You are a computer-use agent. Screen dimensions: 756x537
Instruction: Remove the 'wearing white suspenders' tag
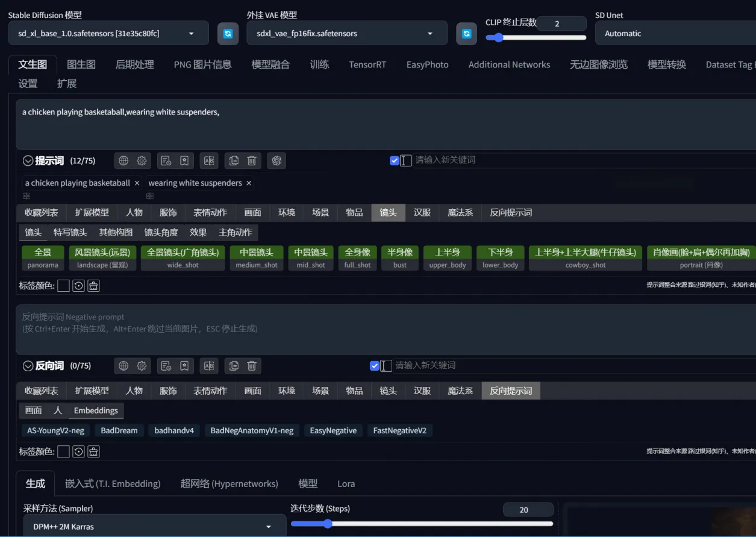pos(249,183)
